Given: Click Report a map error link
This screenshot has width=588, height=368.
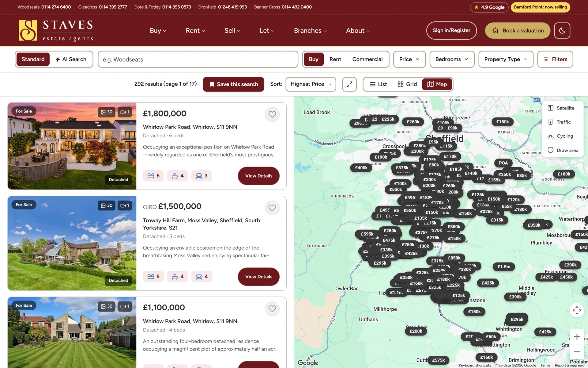Looking at the screenshot, I should point(570,365).
